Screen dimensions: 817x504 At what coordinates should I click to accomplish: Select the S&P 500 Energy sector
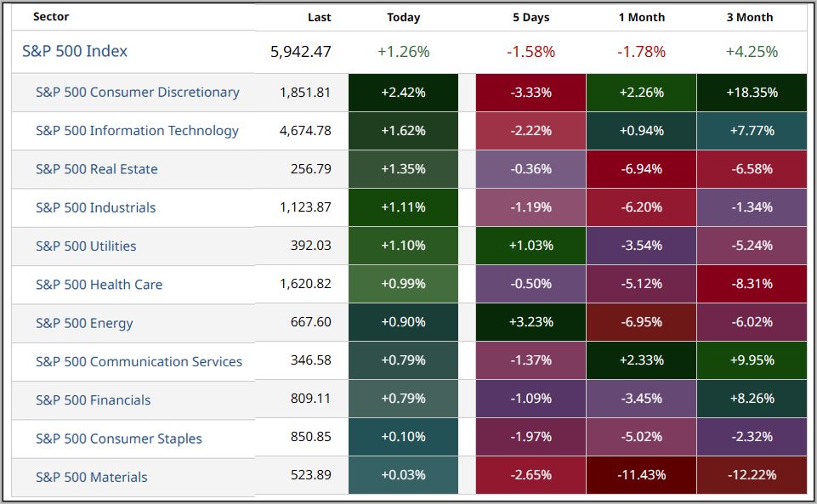[84, 323]
